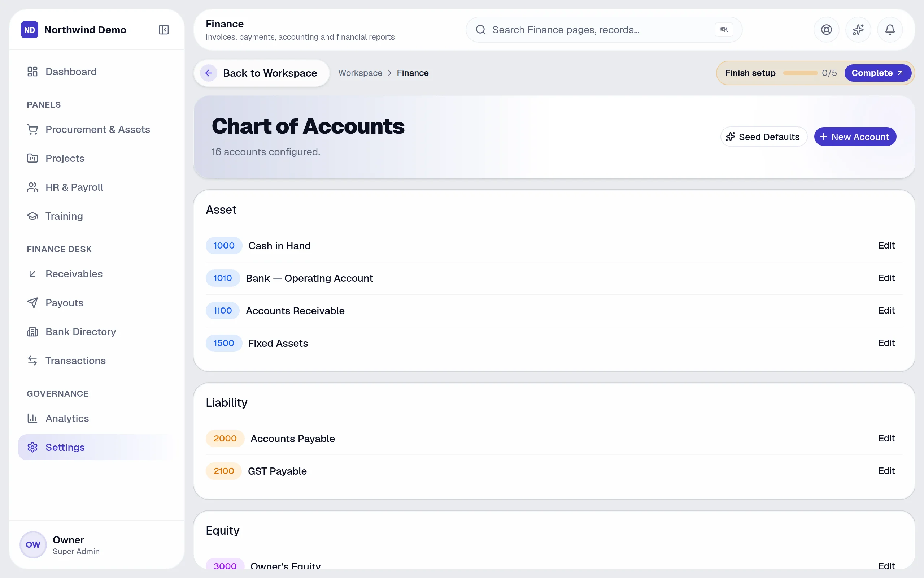Image resolution: width=924 pixels, height=578 pixels.
Task: Open Receivables in Finance Desk
Action: tap(96, 274)
